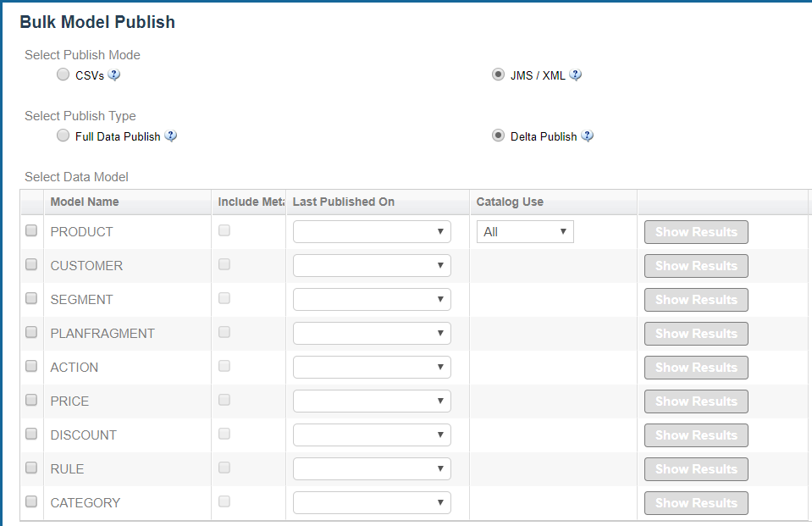Viewport: 812px width, 526px height.
Task: Check the CUSTOMER row selection box
Action: coord(31,264)
